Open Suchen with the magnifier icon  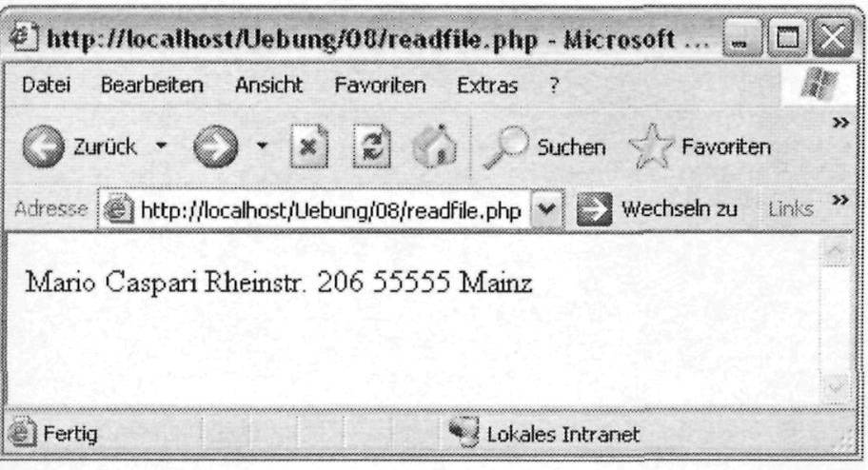(x=506, y=147)
